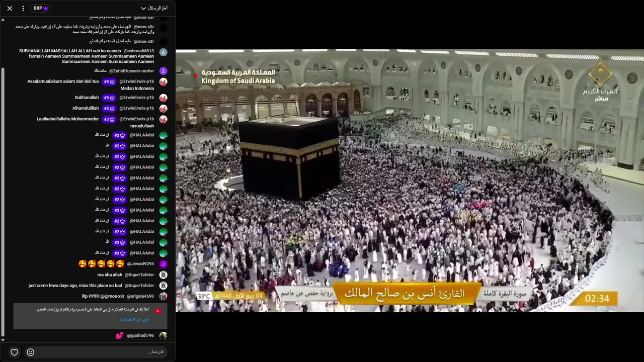Click the YouTube logo in the welcome notice
The height and width of the screenshot is (362, 644).
click(158, 311)
